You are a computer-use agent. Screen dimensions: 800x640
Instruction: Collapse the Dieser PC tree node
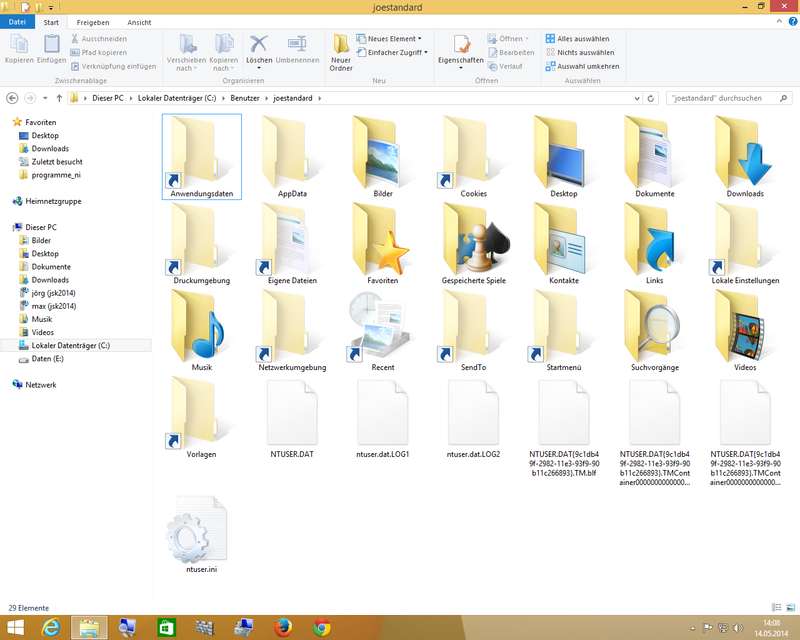tap(7, 228)
